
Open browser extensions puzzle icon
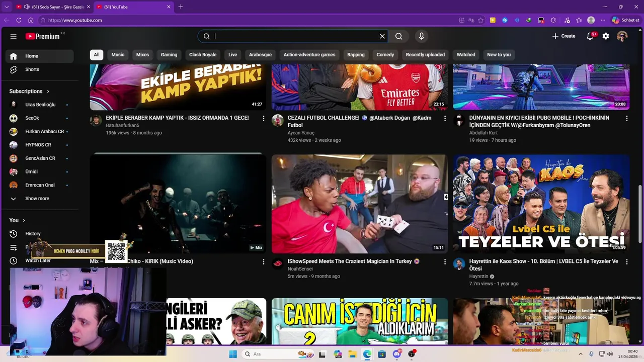click(553, 20)
